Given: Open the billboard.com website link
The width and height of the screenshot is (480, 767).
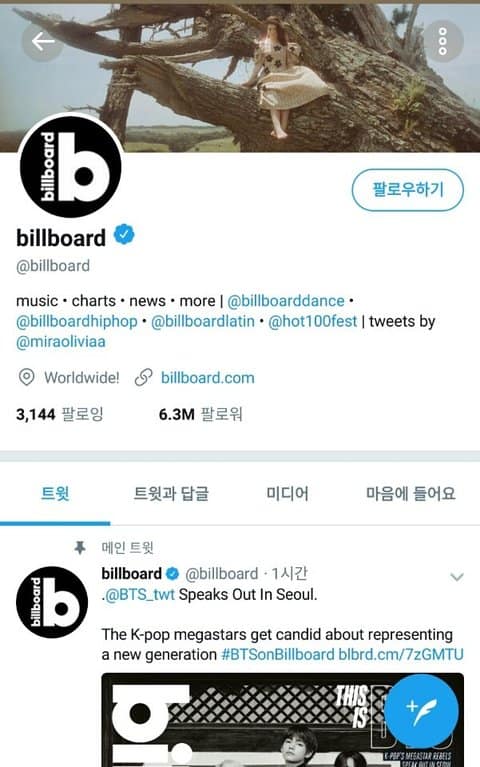Looking at the screenshot, I should tap(207, 378).
